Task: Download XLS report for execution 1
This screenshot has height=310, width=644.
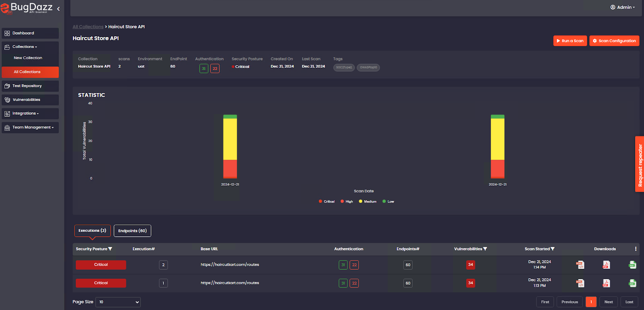Action: coord(632,283)
